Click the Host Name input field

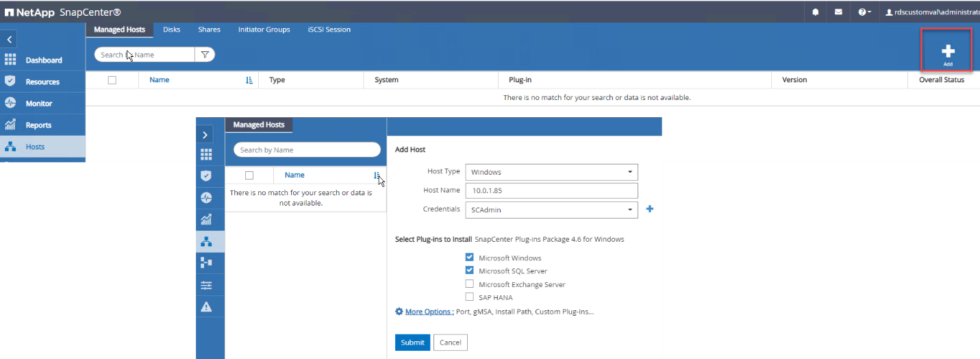click(551, 190)
